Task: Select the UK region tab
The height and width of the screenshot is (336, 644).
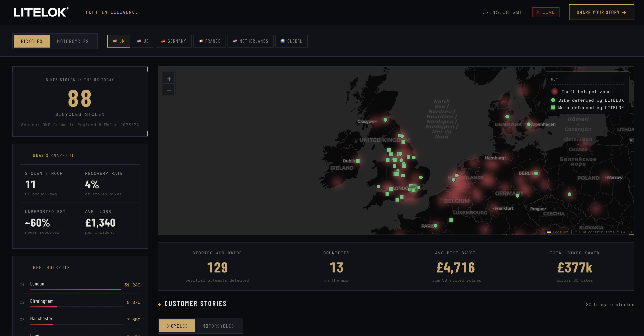Action: tap(118, 41)
